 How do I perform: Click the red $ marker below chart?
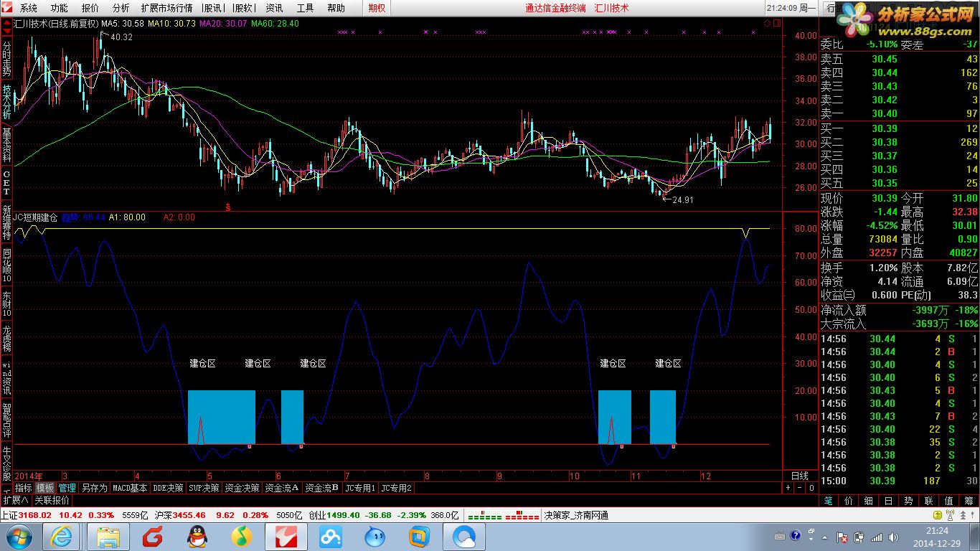(228, 207)
